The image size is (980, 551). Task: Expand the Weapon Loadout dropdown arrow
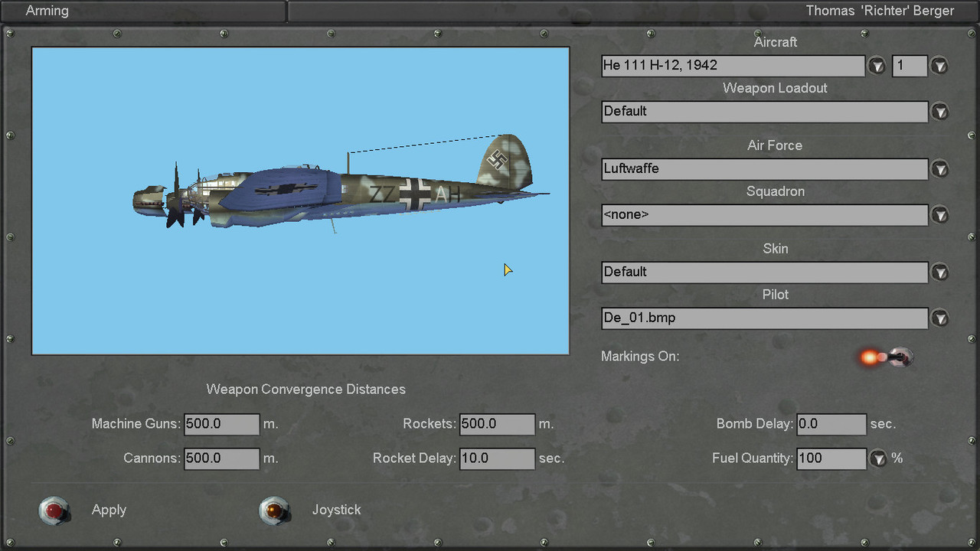click(x=939, y=112)
